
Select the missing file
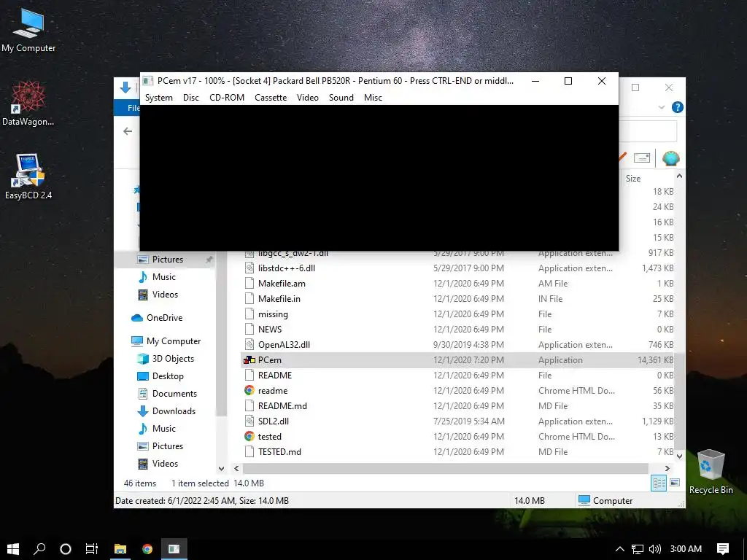pyautogui.click(x=273, y=314)
